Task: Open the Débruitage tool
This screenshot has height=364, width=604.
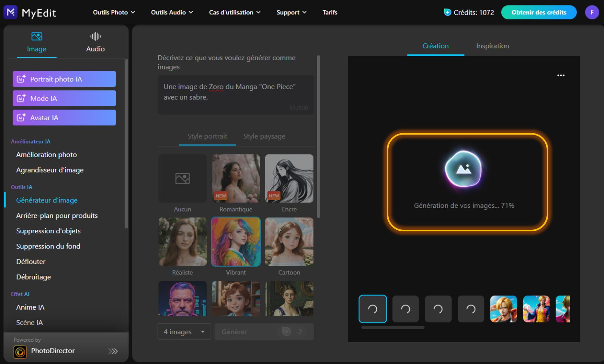Action: [34, 277]
